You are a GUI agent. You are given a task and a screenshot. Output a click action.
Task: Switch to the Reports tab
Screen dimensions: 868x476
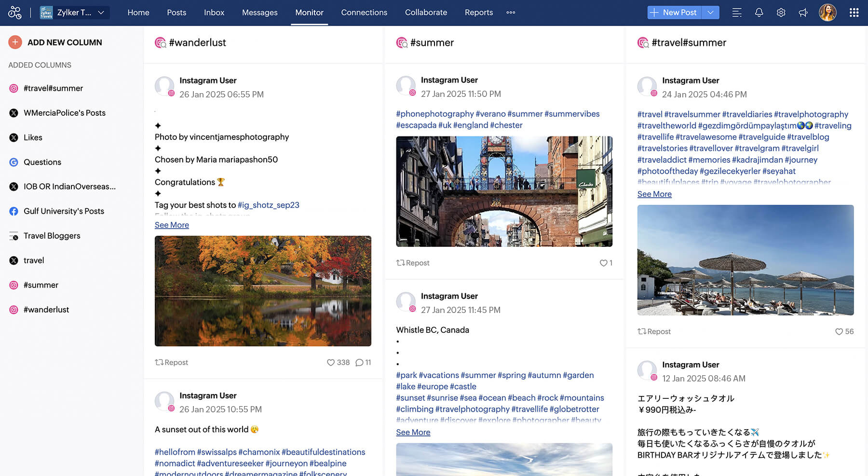pos(478,13)
